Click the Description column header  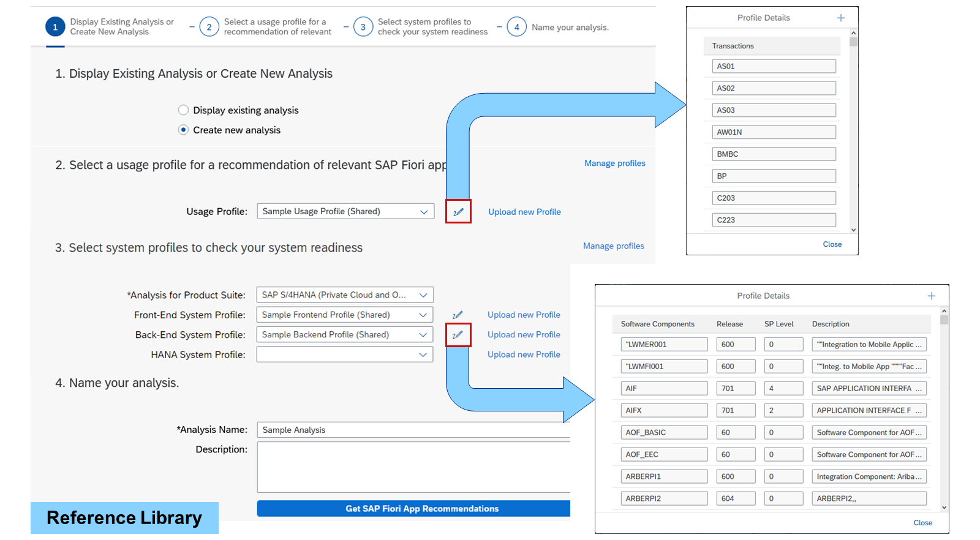[x=831, y=324]
